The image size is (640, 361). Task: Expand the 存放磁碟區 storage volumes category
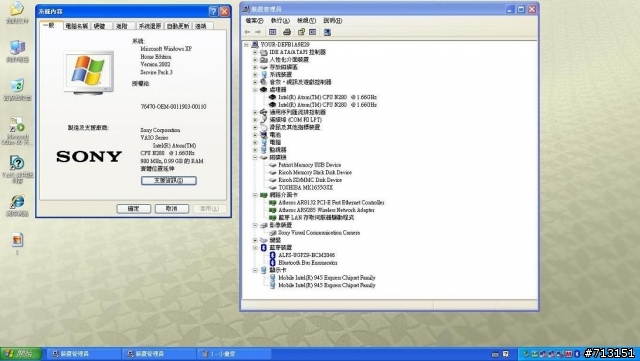pyautogui.click(x=255, y=67)
